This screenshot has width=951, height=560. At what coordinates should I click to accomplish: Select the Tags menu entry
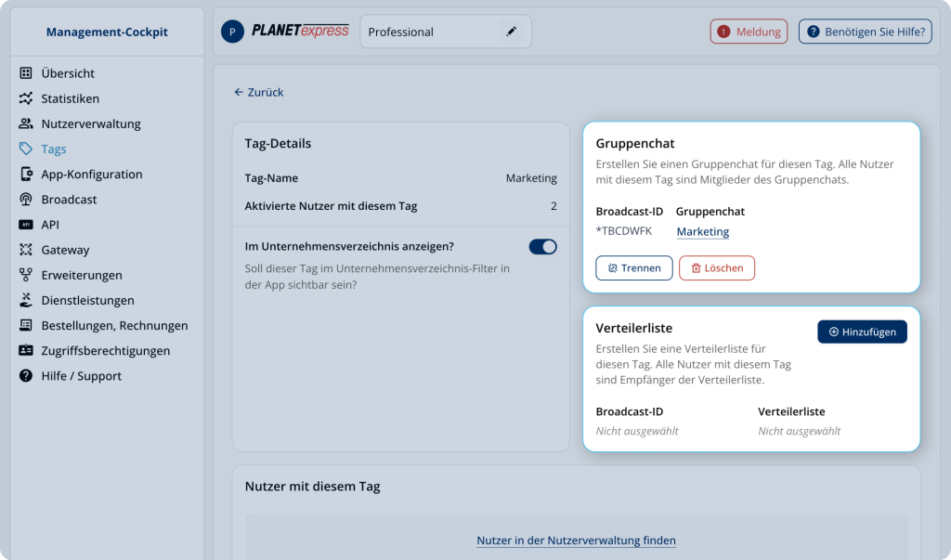pos(54,149)
